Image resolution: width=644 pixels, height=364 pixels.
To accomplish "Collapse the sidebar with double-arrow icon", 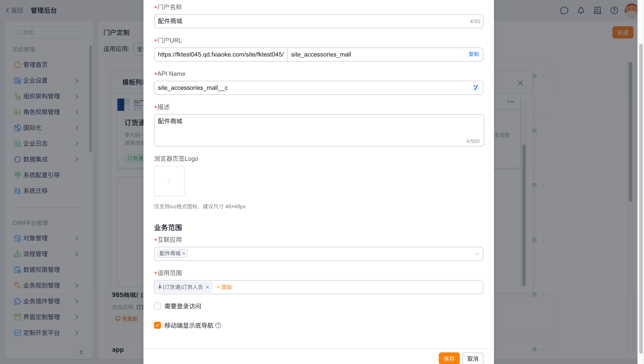I will pyautogui.click(x=81, y=352).
